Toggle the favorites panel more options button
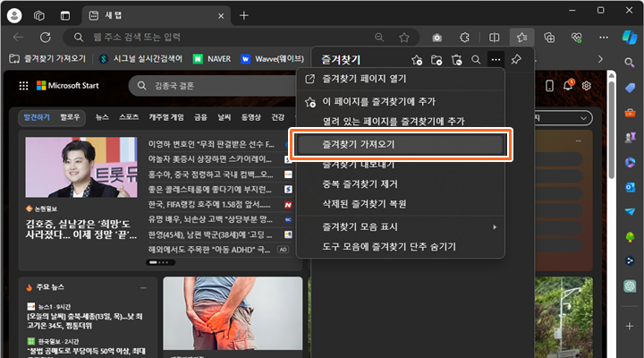 496,60
